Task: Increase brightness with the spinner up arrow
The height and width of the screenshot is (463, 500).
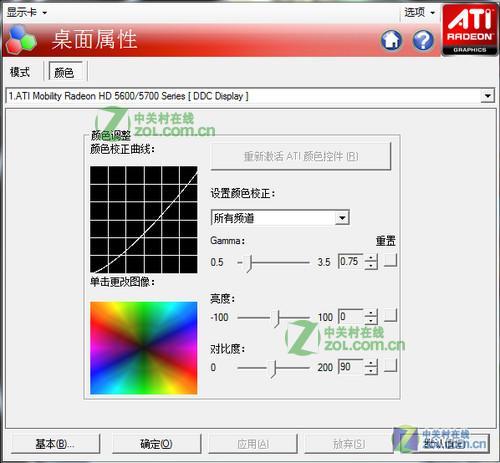Action: [371, 313]
